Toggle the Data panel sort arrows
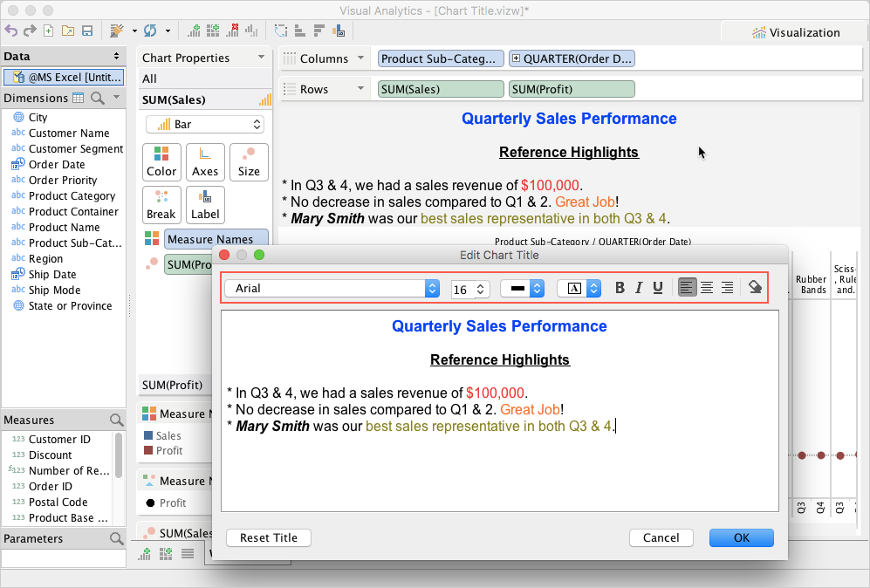This screenshot has width=870, height=588. click(116, 56)
